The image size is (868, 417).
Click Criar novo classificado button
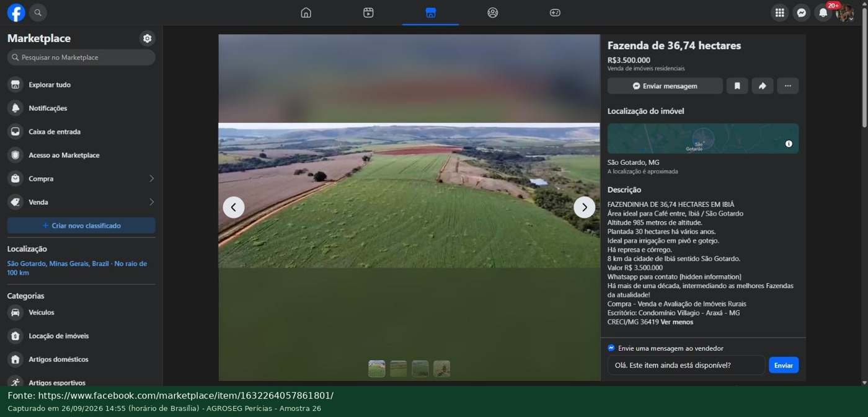pos(81,226)
